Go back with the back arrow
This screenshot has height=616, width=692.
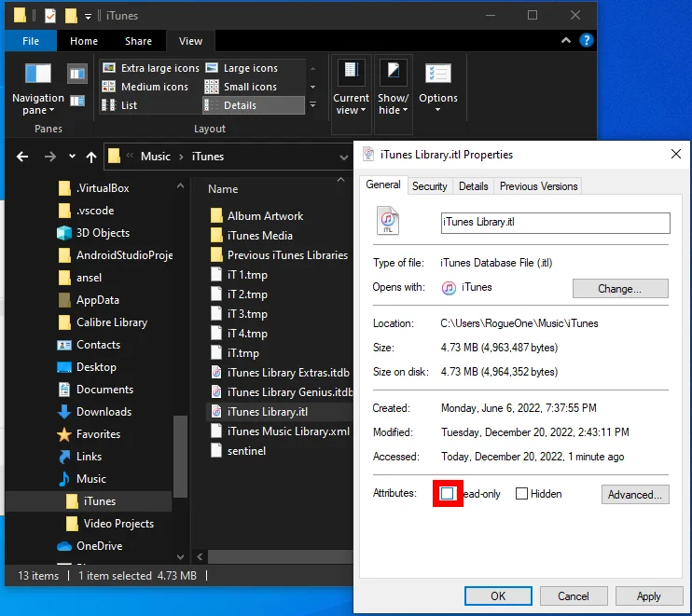22,157
